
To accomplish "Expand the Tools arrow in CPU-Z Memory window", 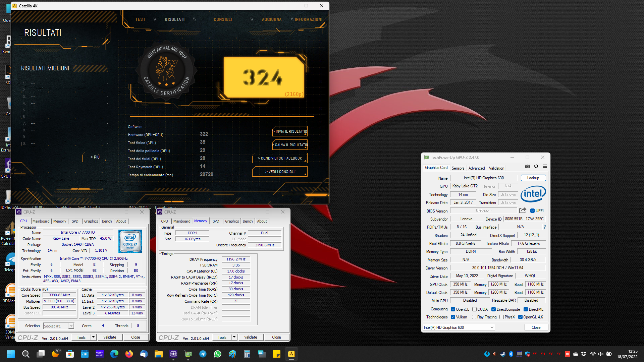I will point(234,337).
